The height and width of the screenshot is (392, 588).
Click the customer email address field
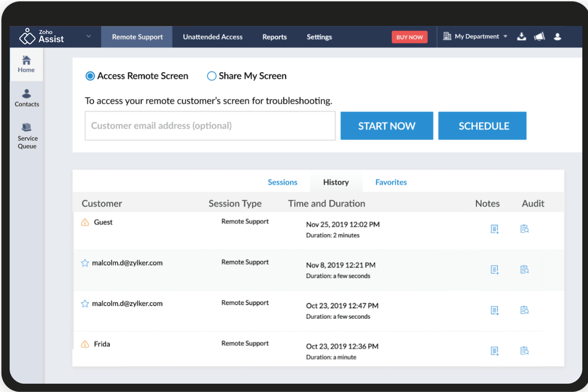click(210, 126)
